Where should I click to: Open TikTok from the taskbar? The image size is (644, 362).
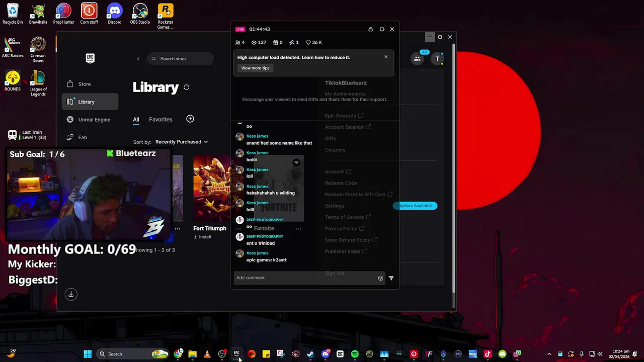[488, 354]
